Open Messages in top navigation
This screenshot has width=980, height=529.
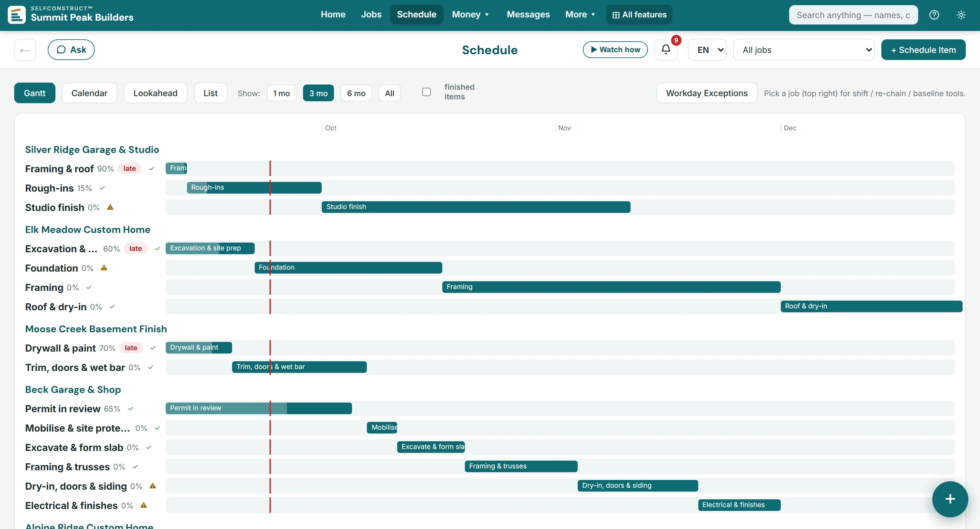(x=528, y=15)
